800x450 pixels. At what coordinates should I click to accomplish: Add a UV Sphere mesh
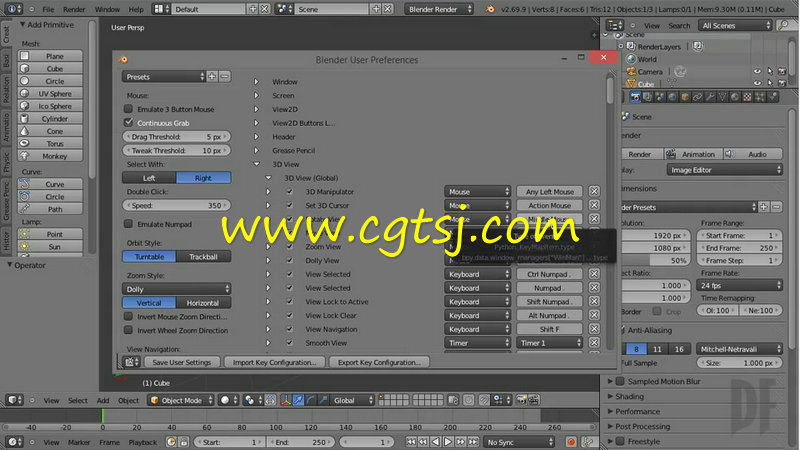tap(50, 93)
